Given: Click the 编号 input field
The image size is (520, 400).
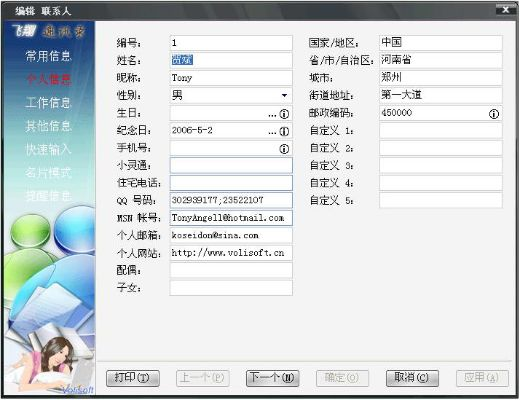Looking at the screenshot, I should pos(231,43).
